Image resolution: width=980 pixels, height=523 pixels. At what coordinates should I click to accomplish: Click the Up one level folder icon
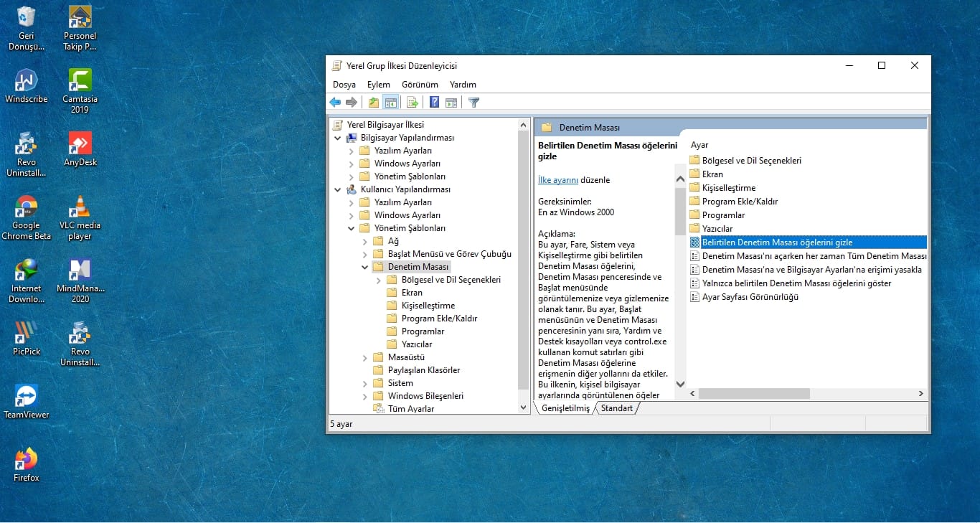pyautogui.click(x=373, y=103)
